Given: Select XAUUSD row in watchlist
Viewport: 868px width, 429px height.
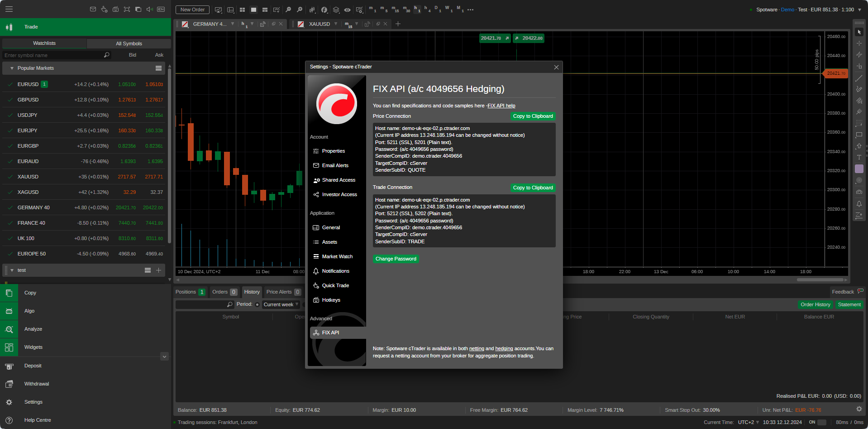Looking at the screenshot, I should tap(84, 177).
